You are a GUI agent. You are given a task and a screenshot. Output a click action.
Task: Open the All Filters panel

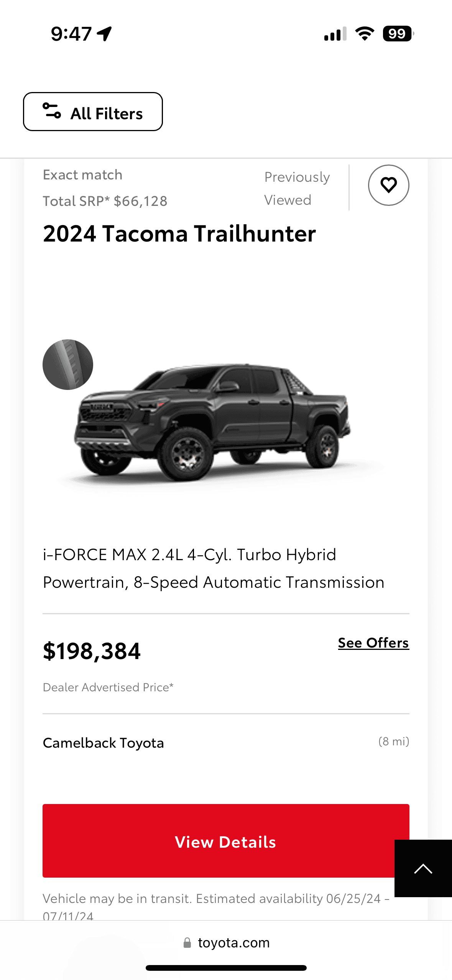(93, 112)
